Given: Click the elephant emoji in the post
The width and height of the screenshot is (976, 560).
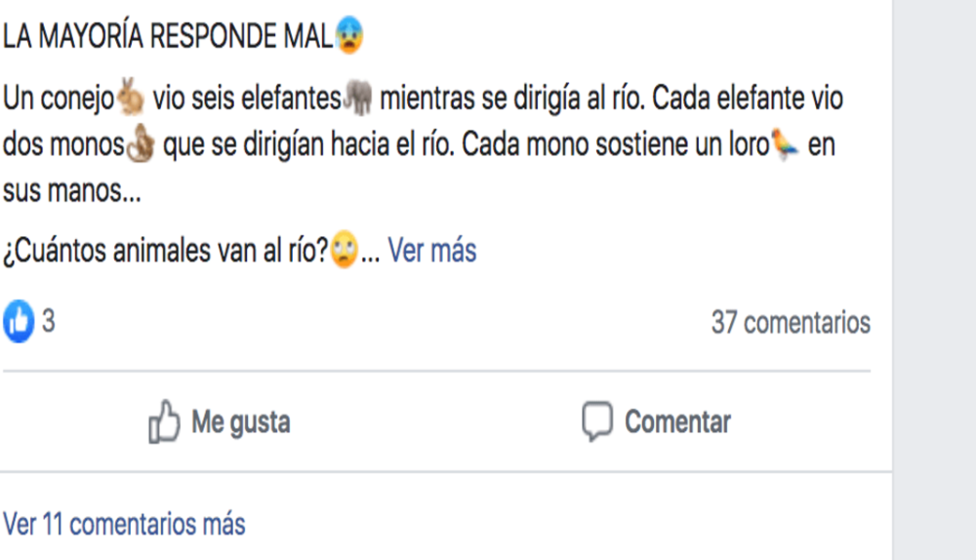Looking at the screenshot, I should pos(358,100).
